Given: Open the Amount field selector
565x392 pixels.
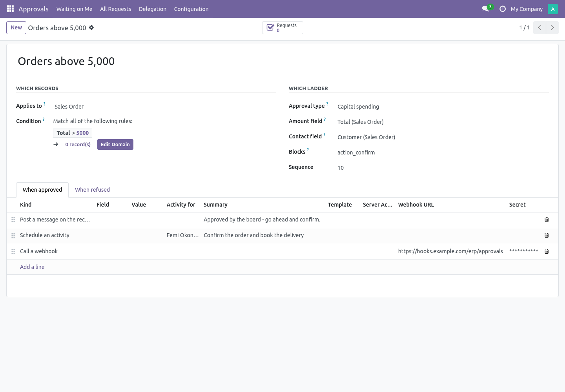Looking at the screenshot, I should click(x=443, y=122).
